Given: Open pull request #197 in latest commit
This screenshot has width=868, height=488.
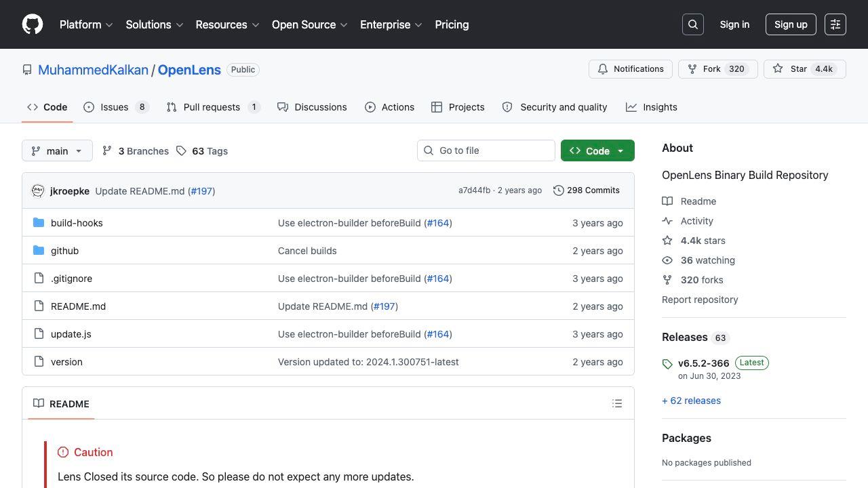Looking at the screenshot, I should click(x=201, y=191).
